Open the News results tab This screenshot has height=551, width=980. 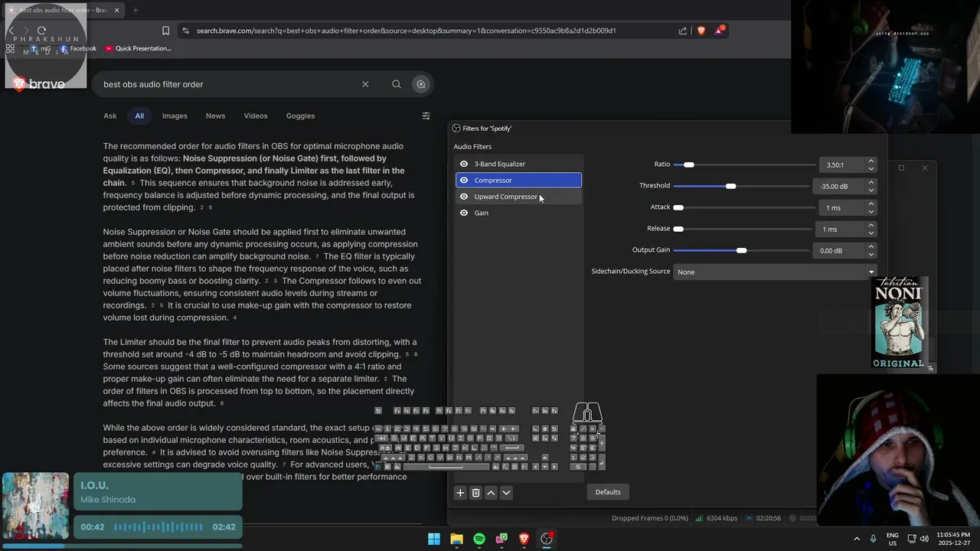coord(215,116)
